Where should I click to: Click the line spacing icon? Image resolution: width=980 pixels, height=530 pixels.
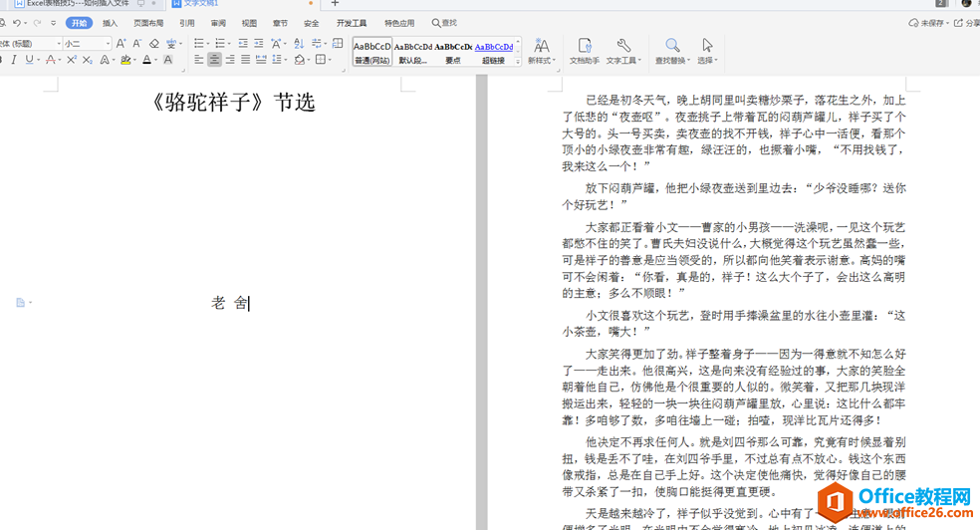click(x=277, y=60)
